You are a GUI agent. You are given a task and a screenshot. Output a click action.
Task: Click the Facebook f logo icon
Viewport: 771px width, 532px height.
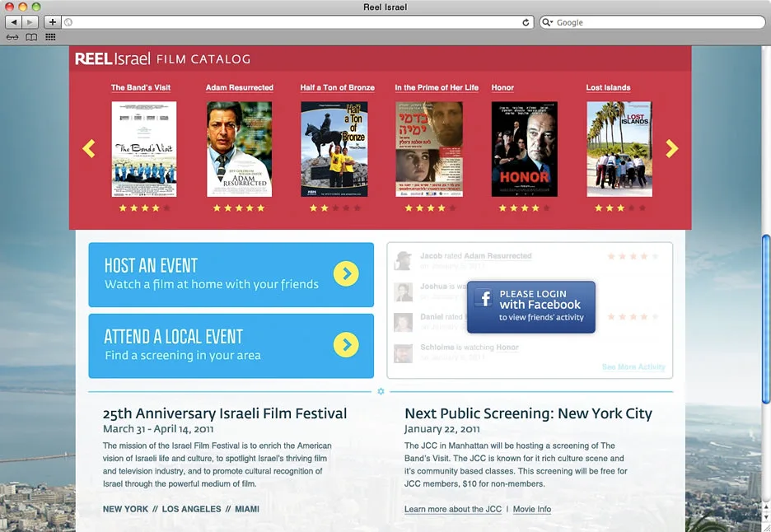[484, 298]
